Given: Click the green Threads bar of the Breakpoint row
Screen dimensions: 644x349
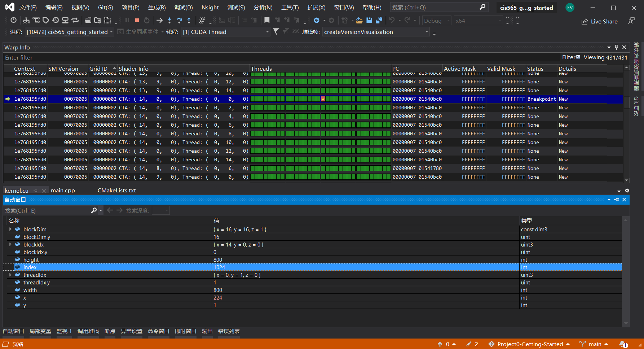Looking at the screenshot, I should point(321,99).
